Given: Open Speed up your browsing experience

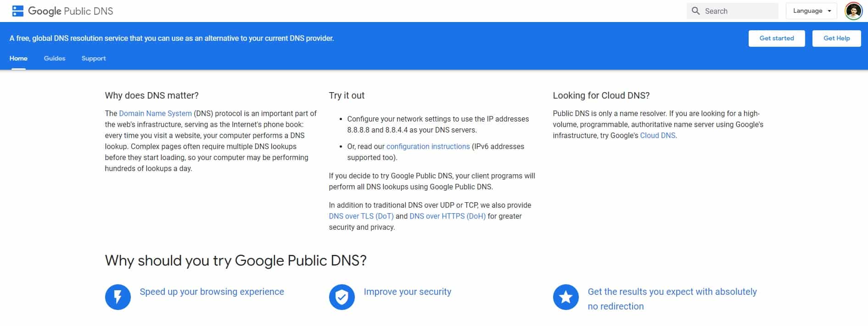Looking at the screenshot, I should [212, 292].
